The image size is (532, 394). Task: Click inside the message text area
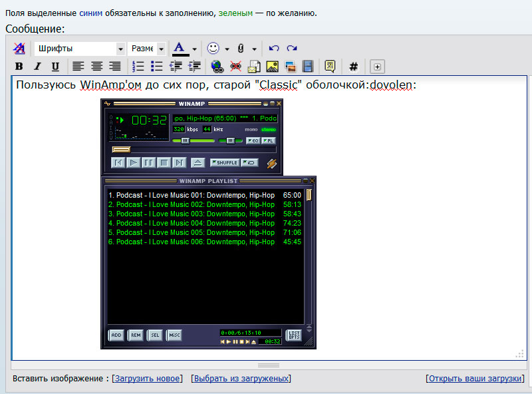(x=269, y=218)
